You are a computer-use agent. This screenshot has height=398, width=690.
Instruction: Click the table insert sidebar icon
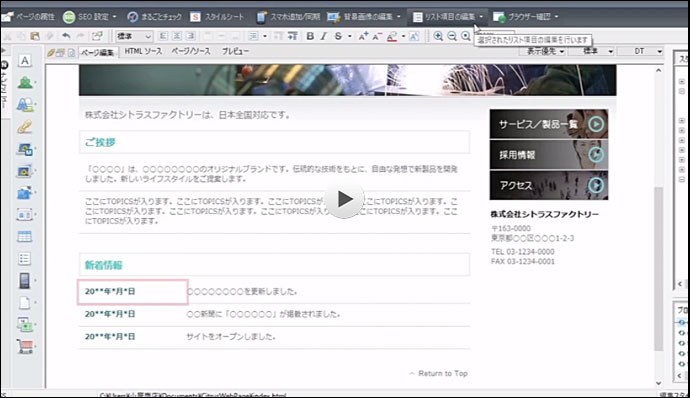(25, 237)
